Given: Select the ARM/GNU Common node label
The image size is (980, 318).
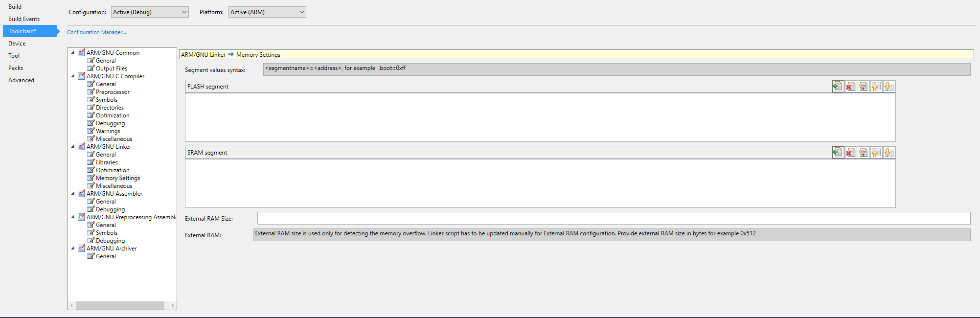Looking at the screenshot, I should [113, 53].
